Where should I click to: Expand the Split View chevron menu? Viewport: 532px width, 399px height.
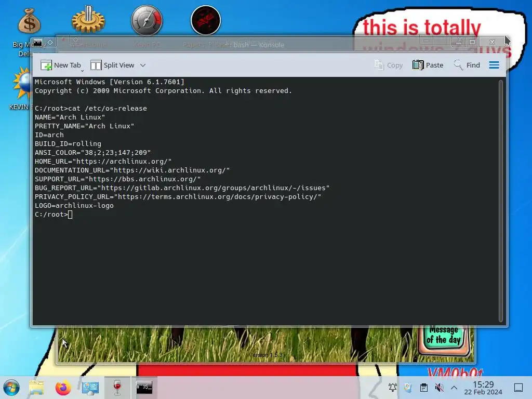tap(143, 65)
